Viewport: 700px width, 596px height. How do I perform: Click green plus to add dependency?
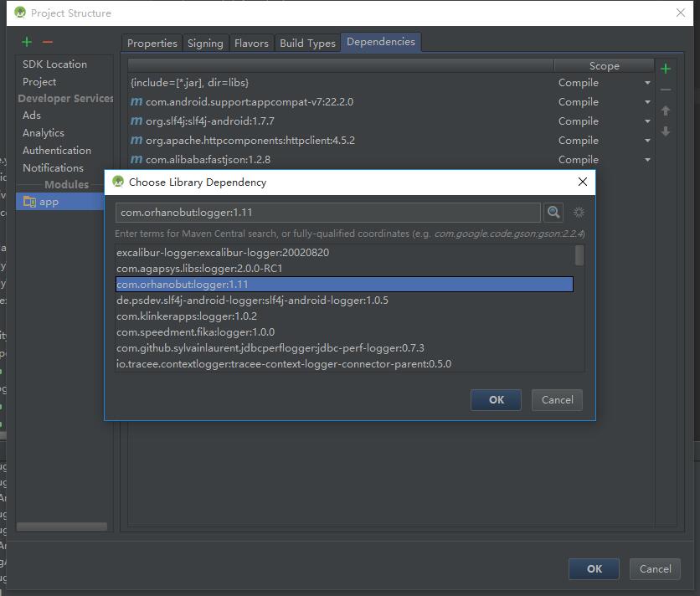pyautogui.click(x=666, y=69)
